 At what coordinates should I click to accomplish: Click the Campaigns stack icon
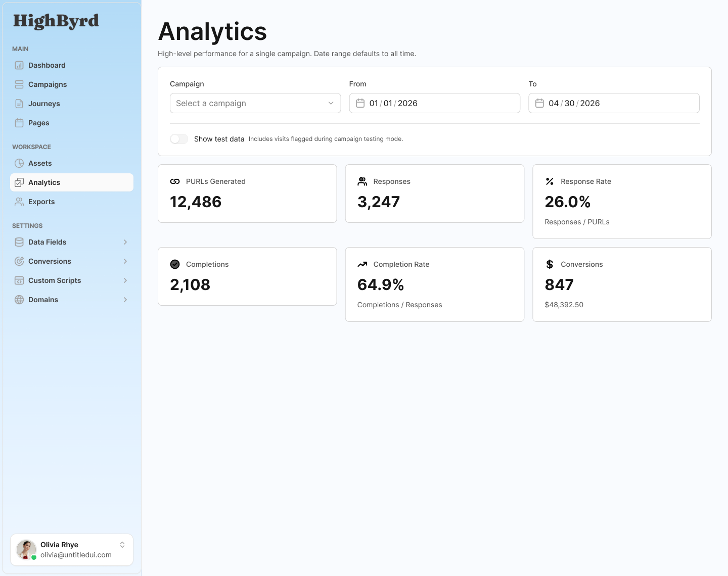(x=19, y=84)
